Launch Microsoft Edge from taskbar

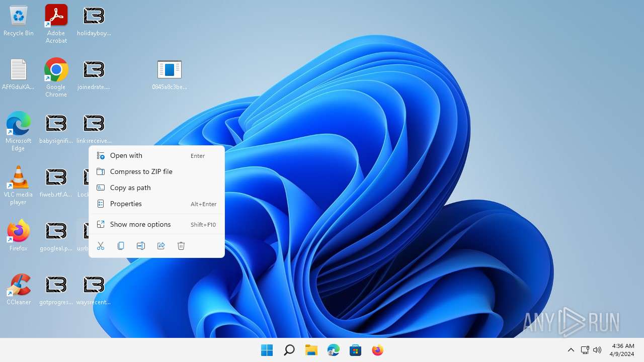(x=333, y=350)
